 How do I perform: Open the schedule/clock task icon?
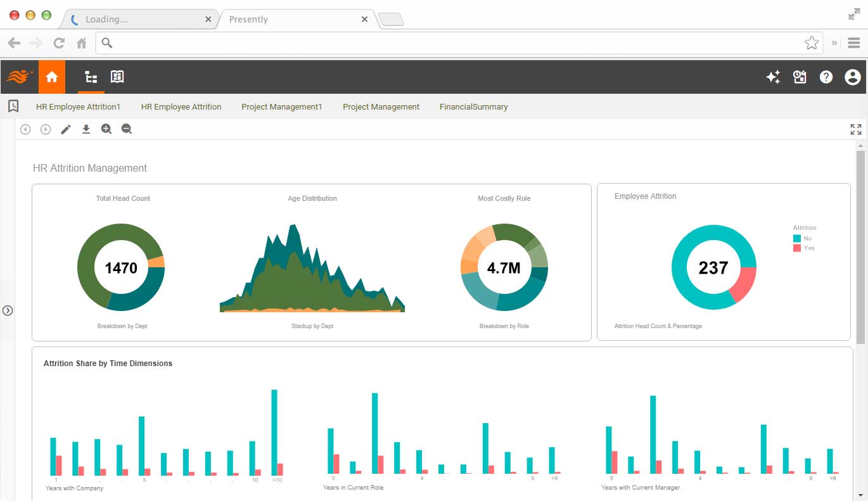800,77
